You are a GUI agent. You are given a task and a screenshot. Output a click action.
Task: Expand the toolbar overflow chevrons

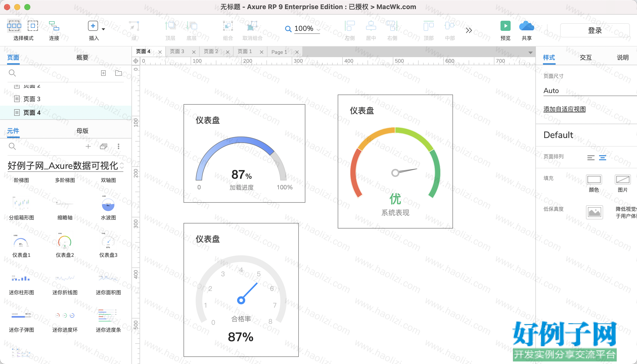click(x=469, y=30)
